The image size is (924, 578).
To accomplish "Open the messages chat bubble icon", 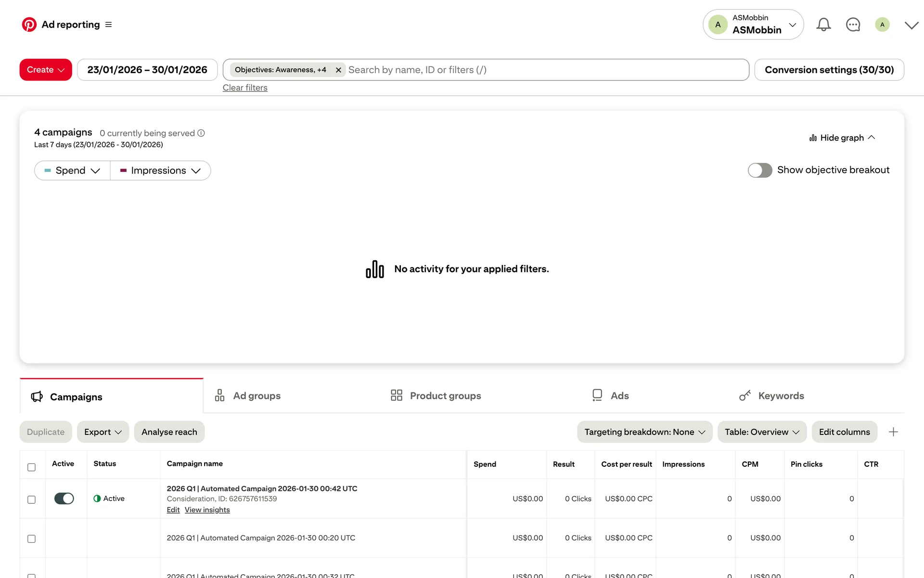I will (853, 25).
